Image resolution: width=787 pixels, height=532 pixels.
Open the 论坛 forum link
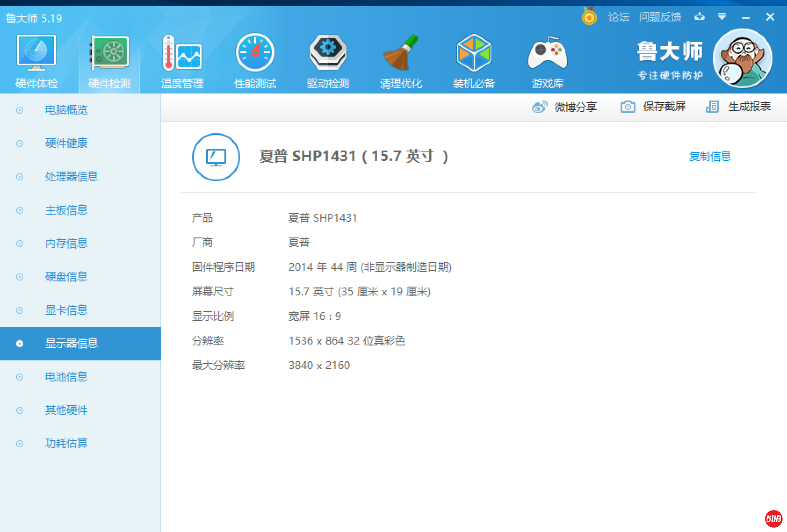pyautogui.click(x=618, y=17)
